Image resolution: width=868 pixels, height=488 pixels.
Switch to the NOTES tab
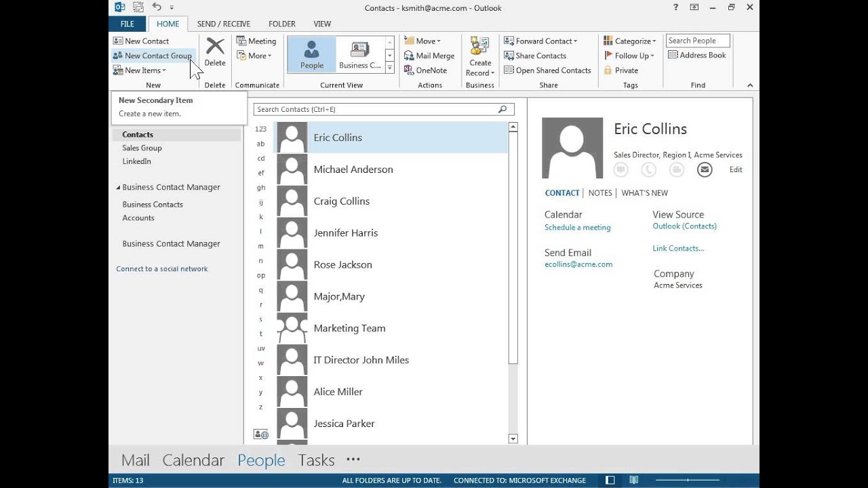pos(600,193)
